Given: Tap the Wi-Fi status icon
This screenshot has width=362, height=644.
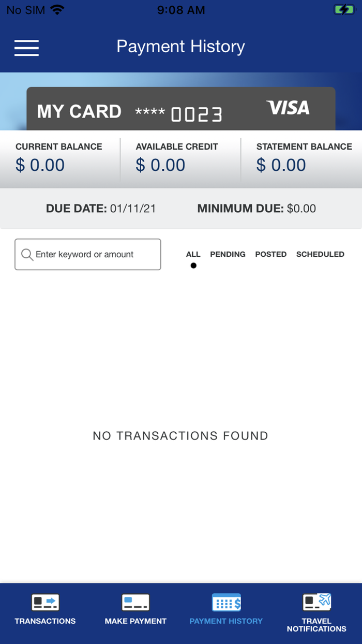Looking at the screenshot, I should point(57,9).
